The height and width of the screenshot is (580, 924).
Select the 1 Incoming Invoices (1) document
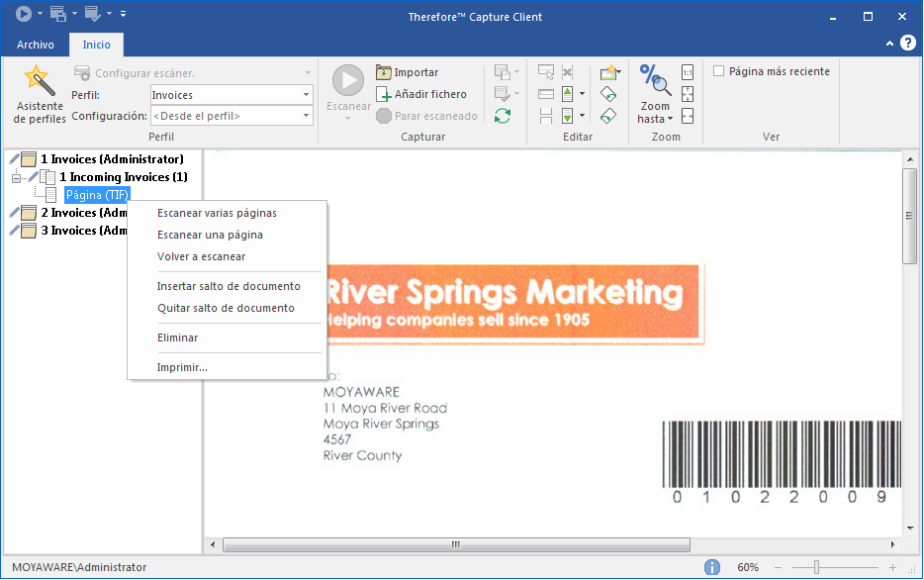click(x=123, y=177)
